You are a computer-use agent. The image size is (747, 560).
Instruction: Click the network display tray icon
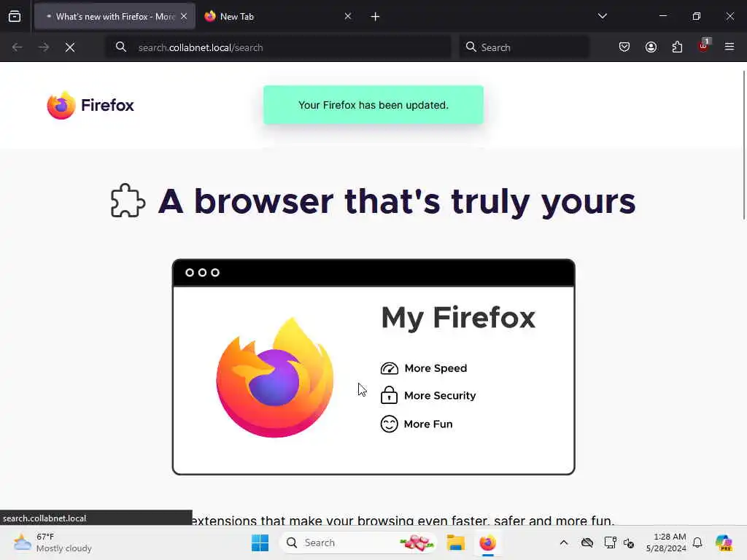[610, 542]
